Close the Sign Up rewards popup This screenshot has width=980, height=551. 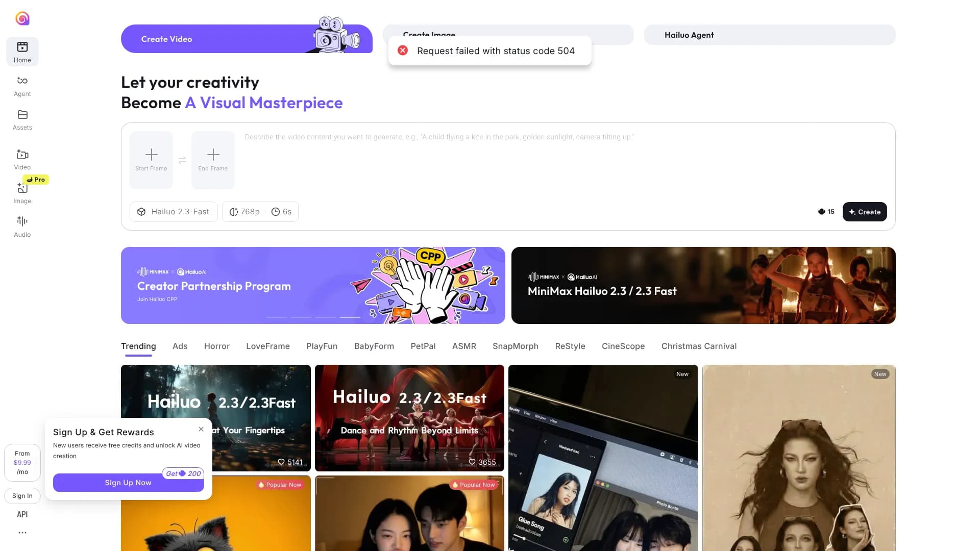point(201,429)
